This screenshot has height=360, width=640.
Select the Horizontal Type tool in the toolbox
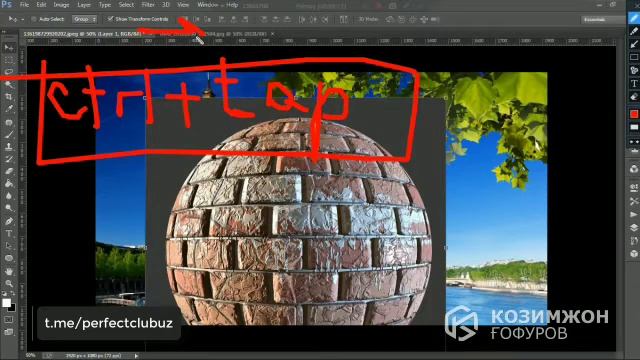coord(9,233)
